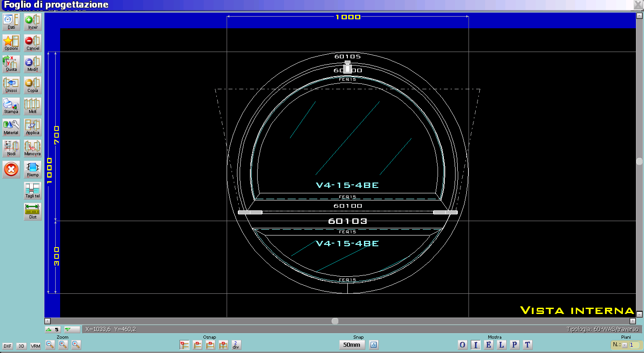Screen dimensions: 644x353
Task: Click the Copia copy tool
Action: [x=33, y=85]
